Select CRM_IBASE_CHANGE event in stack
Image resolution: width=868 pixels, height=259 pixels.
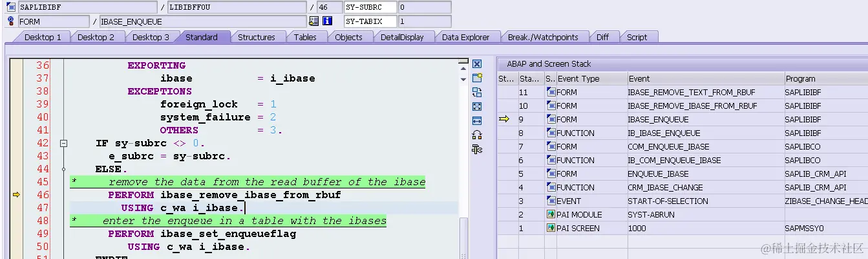(x=666, y=187)
